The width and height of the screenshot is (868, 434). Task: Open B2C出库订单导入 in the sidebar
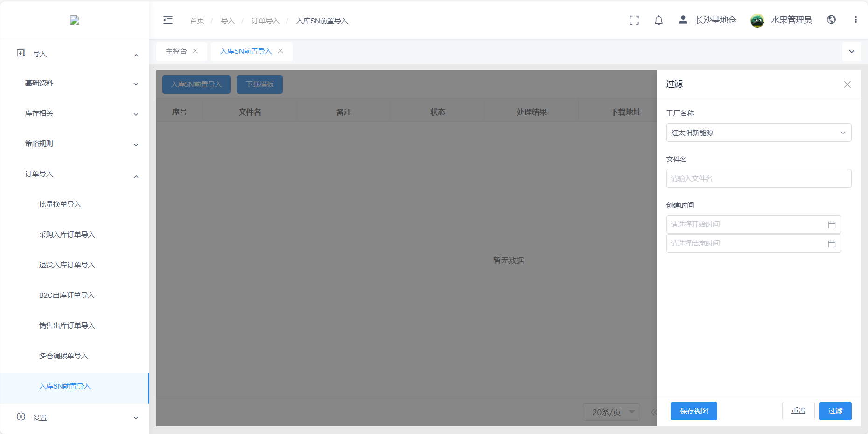(x=67, y=295)
